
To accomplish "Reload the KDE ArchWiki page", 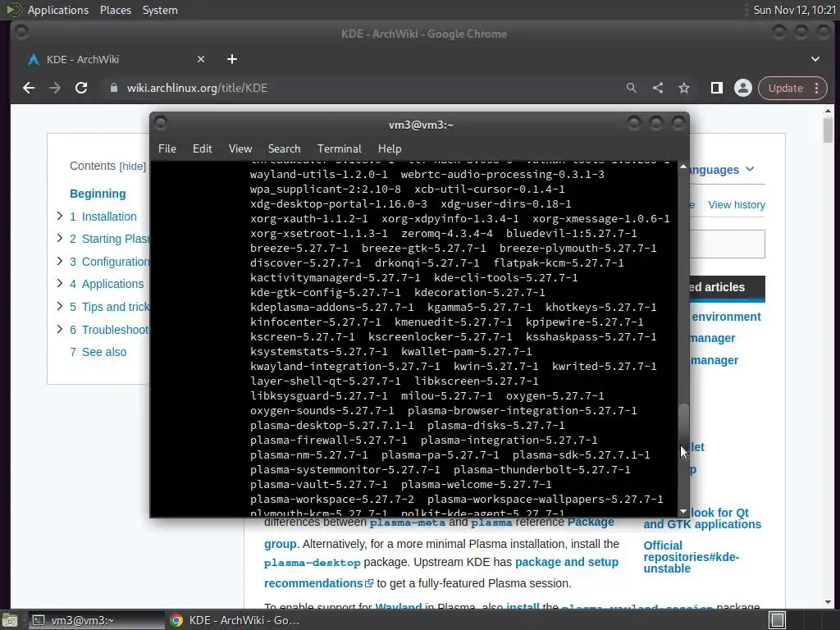I will 81,88.
